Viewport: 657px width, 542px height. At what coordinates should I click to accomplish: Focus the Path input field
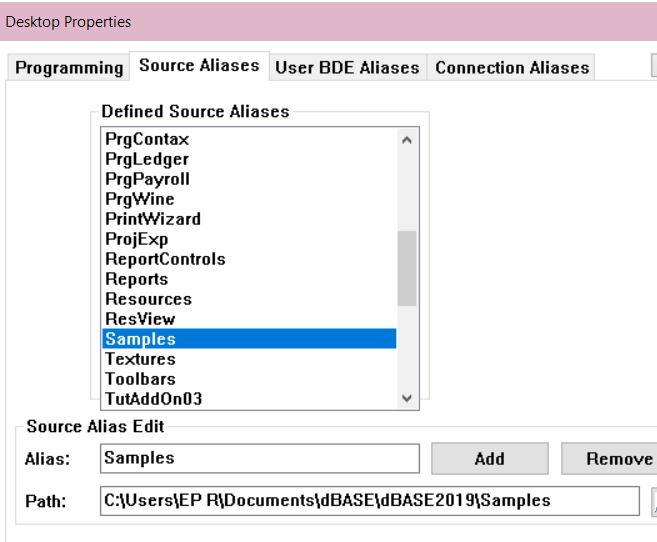point(369,500)
